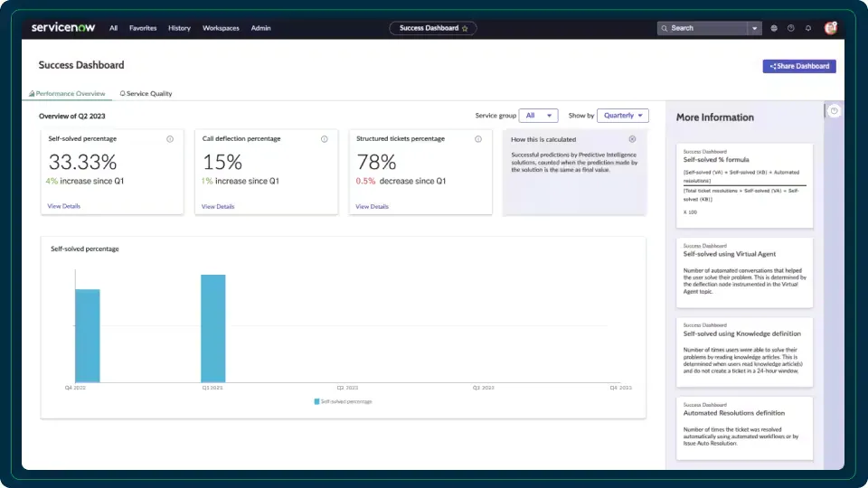Image resolution: width=868 pixels, height=488 pixels.
Task: Click the Success Dashboard page heading
Action: [81, 65]
